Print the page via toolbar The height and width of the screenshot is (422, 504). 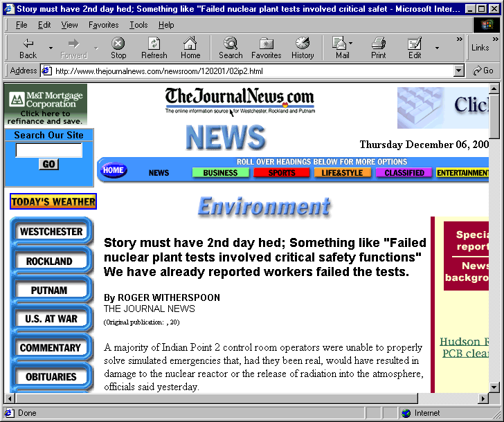(378, 48)
